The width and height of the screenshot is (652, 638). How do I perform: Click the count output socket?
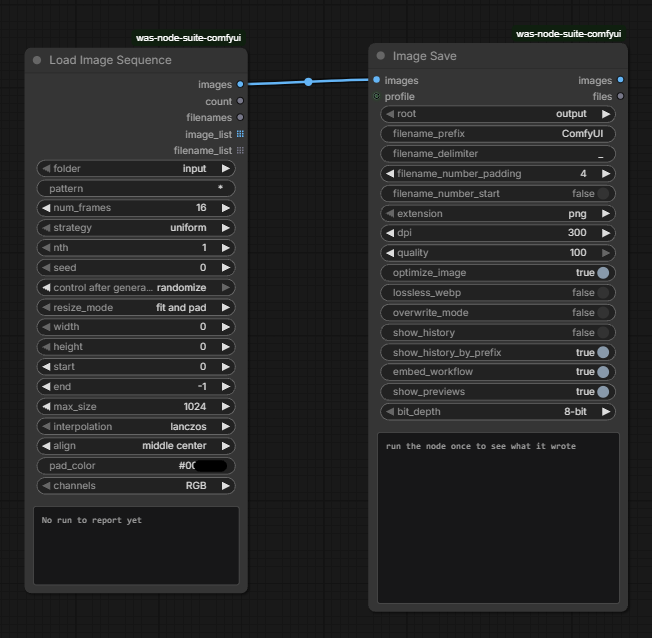click(240, 101)
